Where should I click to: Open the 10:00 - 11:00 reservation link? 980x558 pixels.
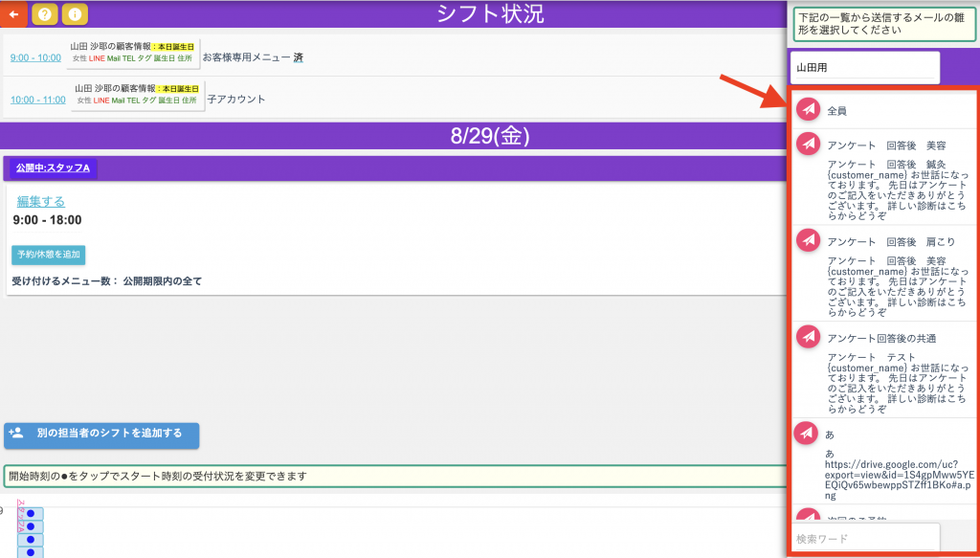coord(37,100)
